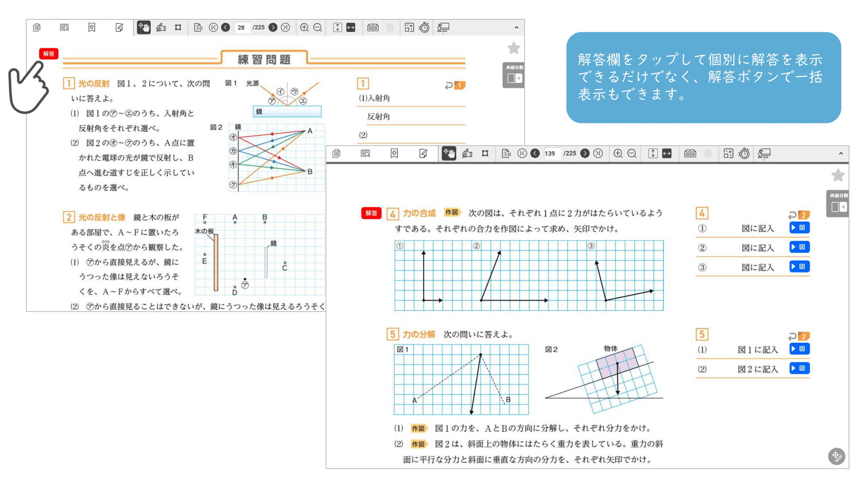Screen dimensions: 868x488
Task: Open the stopwatch timer in page 139 toolbar
Action: [744, 154]
